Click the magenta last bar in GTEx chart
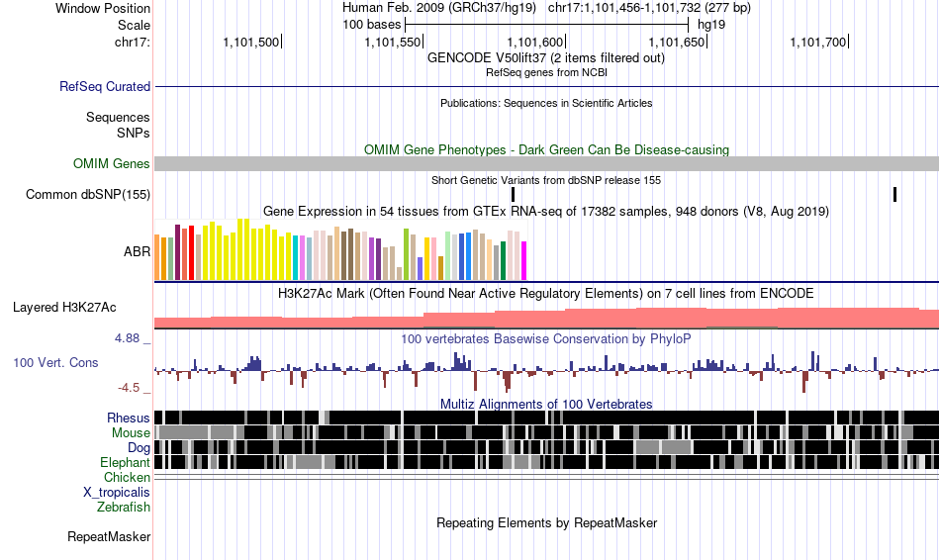The height and width of the screenshot is (560, 940). pyautogui.click(x=524, y=261)
